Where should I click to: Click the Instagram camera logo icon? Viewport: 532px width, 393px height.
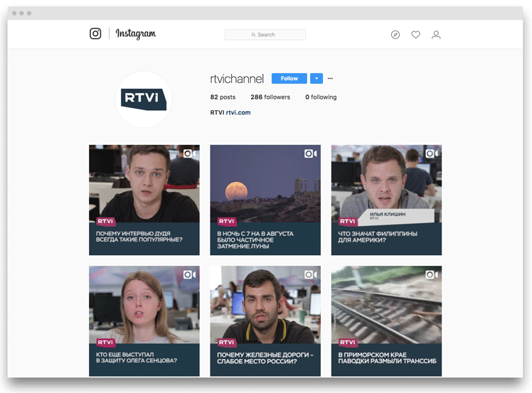95,33
